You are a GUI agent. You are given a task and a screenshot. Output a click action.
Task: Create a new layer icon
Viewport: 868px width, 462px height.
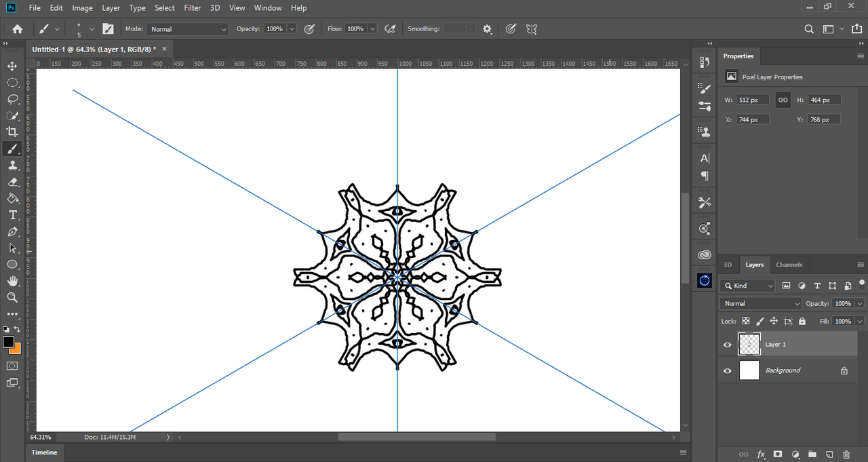click(829, 455)
